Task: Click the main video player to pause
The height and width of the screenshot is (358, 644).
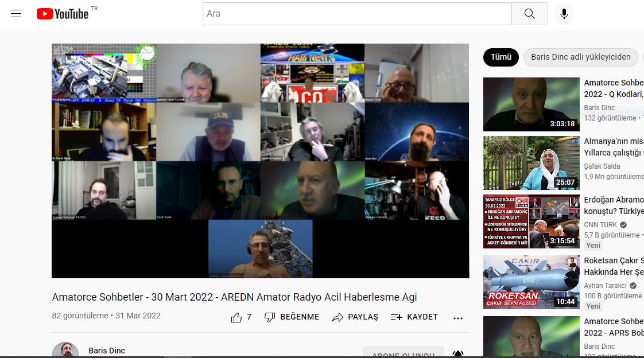Action: coord(260,161)
